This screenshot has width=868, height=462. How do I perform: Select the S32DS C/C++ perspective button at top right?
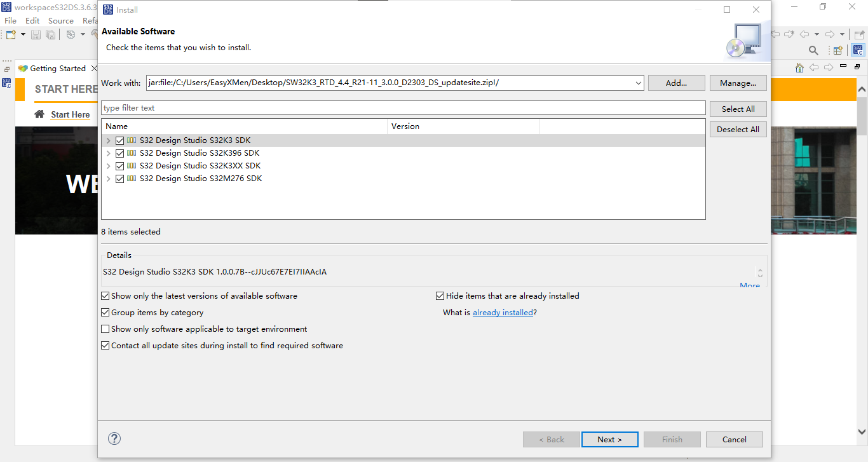click(x=858, y=50)
